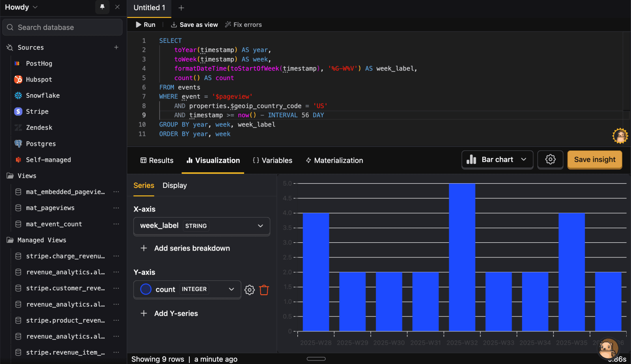Open chart settings gear beside Bar chart
The image size is (631, 364).
coord(550,160)
